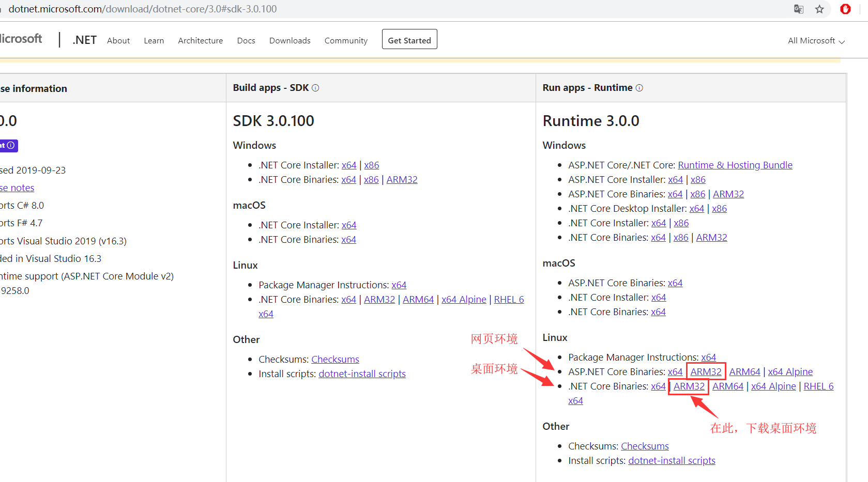This screenshot has width=868, height=482.
Task: Open Runtime dotnet-install scripts link
Action: [x=672, y=461]
